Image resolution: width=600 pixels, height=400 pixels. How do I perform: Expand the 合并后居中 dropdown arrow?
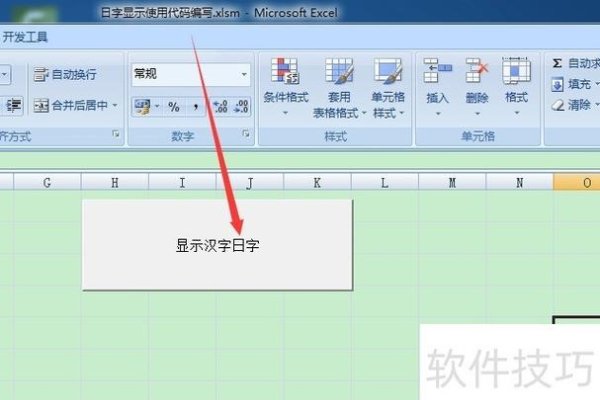coord(115,105)
